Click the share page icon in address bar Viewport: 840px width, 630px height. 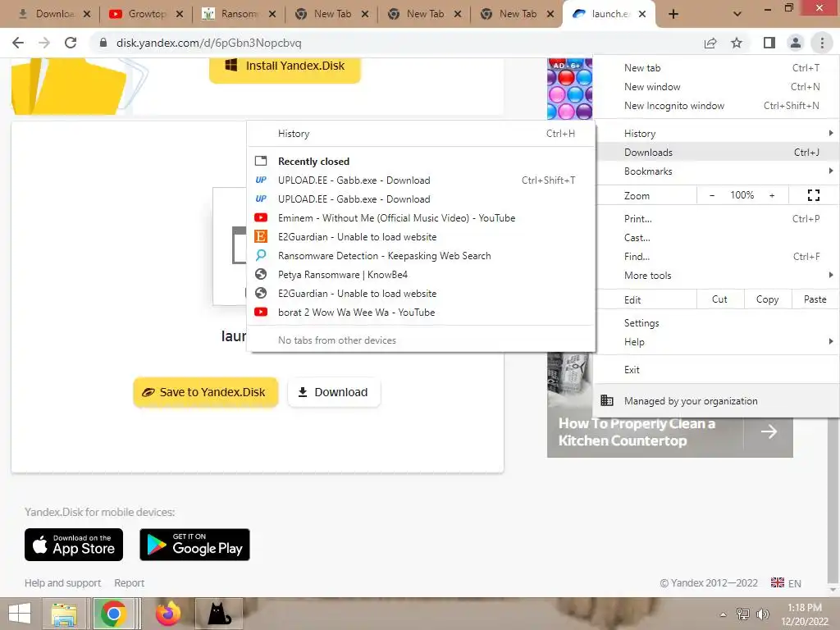(x=710, y=43)
